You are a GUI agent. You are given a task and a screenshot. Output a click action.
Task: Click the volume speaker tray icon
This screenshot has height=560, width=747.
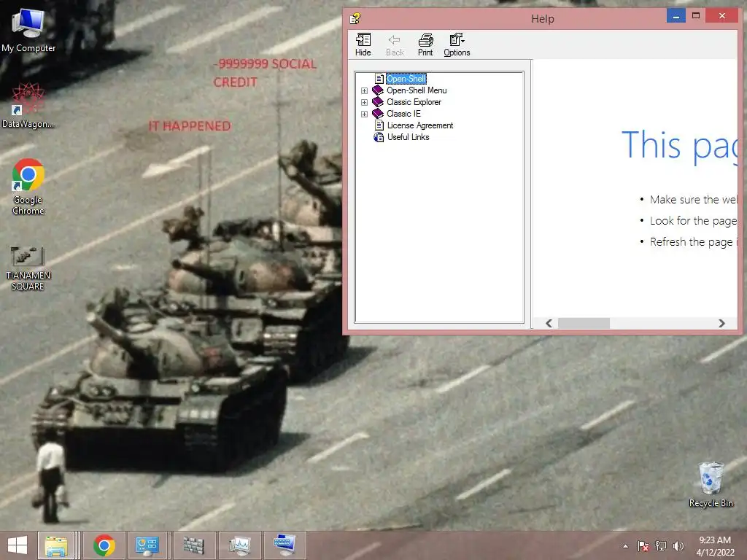point(678,546)
